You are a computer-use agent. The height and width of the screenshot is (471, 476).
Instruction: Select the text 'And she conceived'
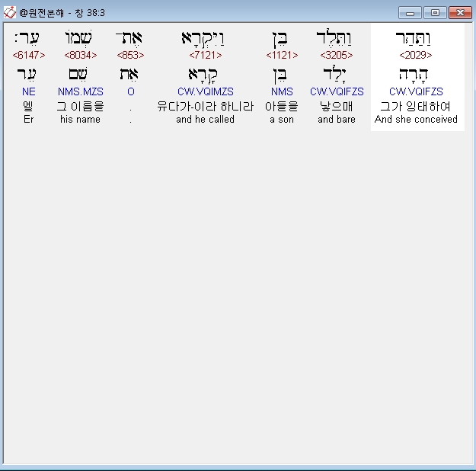[x=416, y=119]
